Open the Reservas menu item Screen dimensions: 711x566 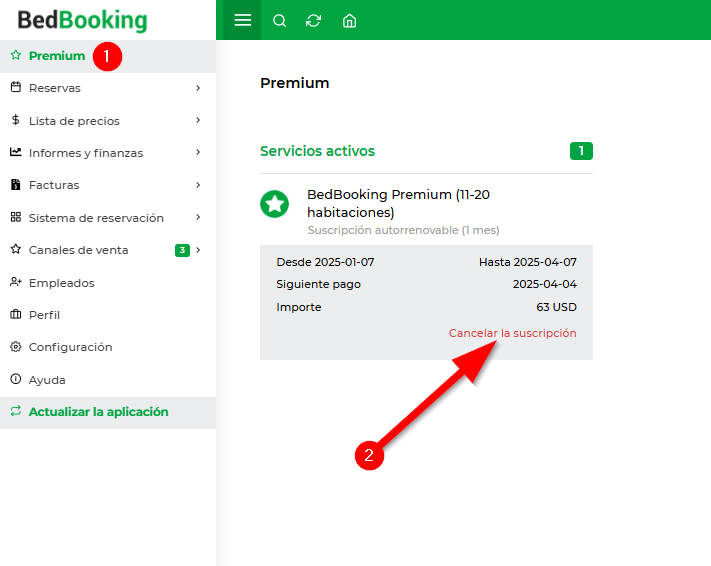(108, 88)
